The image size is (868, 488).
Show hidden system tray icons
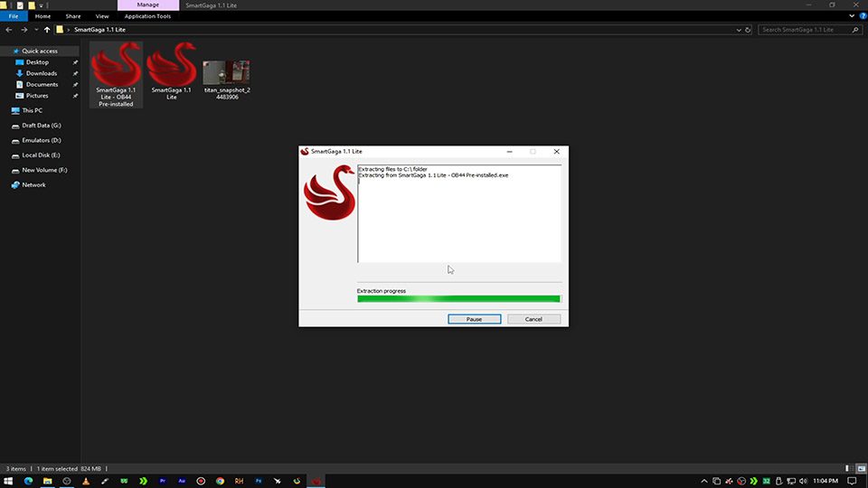(704, 481)
